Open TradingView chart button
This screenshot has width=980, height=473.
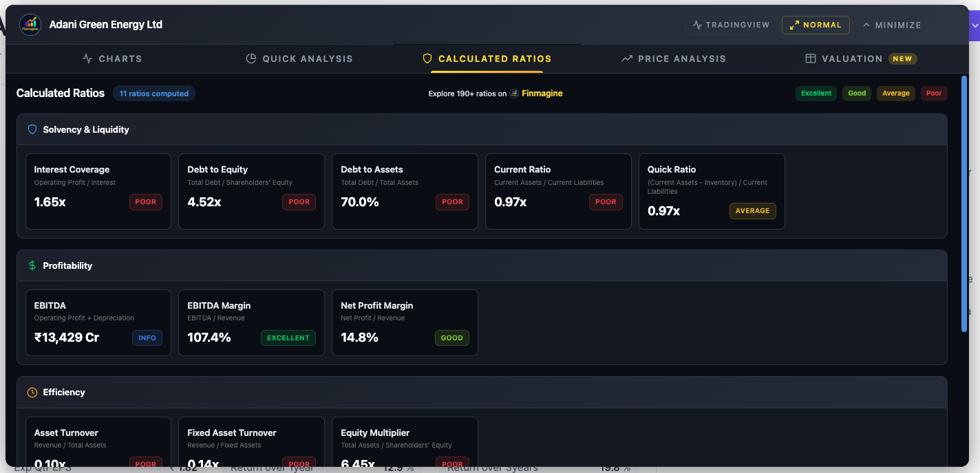(x=731, y=25)
